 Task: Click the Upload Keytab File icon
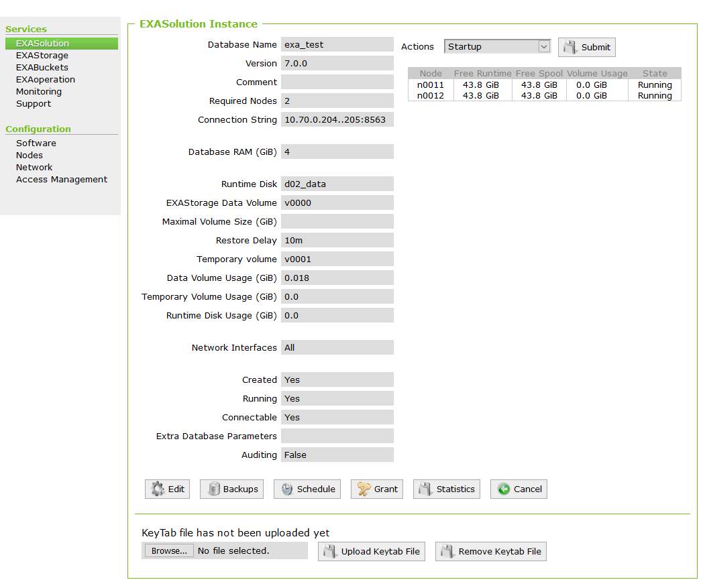click(x=330, y=551)
